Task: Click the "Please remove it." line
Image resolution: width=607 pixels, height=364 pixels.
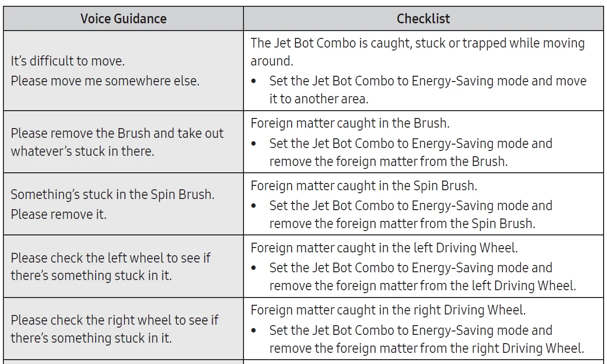Action: pos(58,214)
